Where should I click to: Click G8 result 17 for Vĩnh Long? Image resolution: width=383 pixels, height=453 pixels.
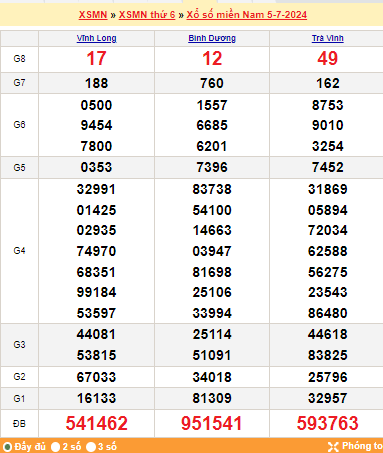(97, 59)
